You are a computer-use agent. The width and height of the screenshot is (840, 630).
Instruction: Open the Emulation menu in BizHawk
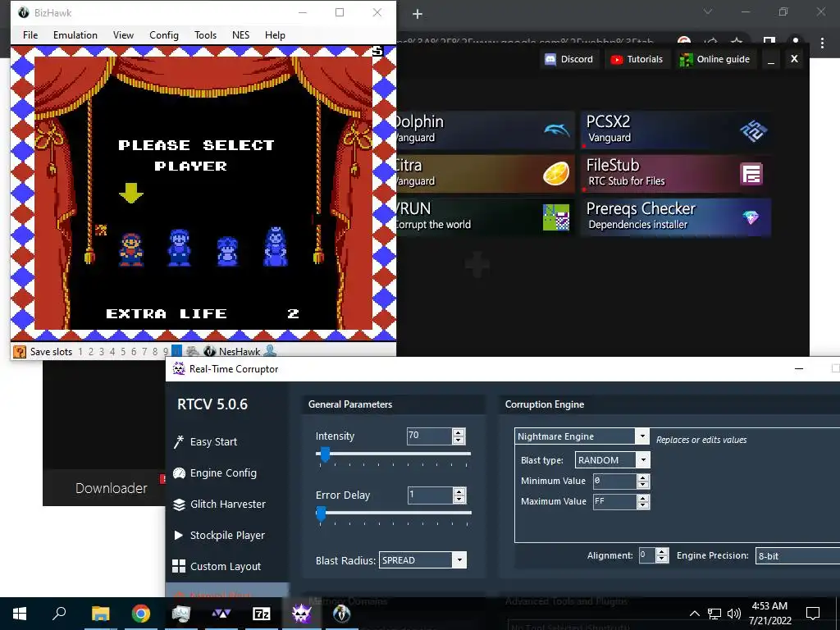[x=75, y=34]
